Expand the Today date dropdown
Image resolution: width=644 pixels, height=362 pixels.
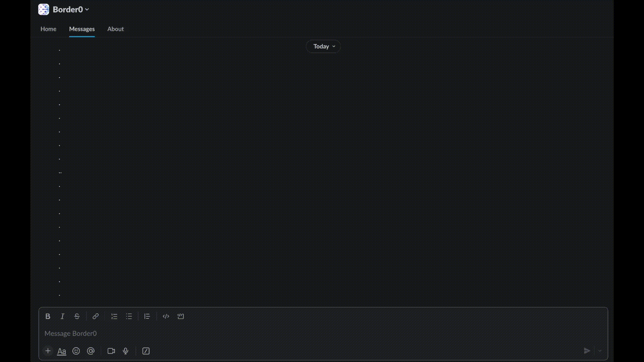pyautogui.click(x=325, y=46)
